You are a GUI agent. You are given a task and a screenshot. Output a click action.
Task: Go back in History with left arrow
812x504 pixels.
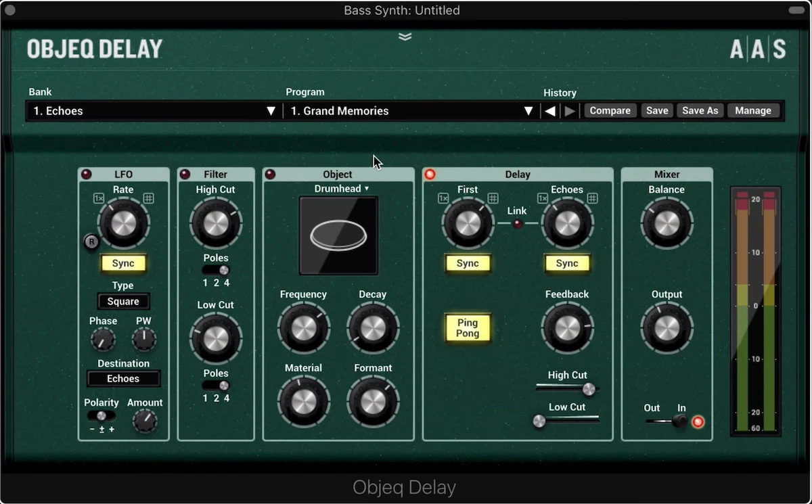pyautogui.click(x=550, y=111)
